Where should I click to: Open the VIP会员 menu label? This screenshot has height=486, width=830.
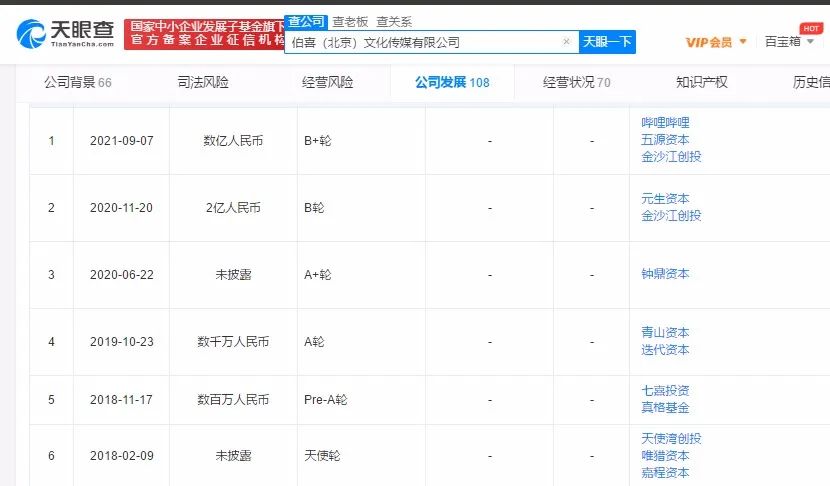pyautogui.click(x=709, y=42)
